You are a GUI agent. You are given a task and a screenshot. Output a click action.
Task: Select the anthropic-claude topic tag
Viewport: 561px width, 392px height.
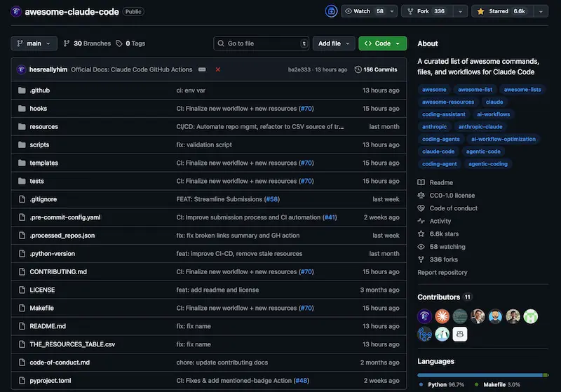point(480,127)
